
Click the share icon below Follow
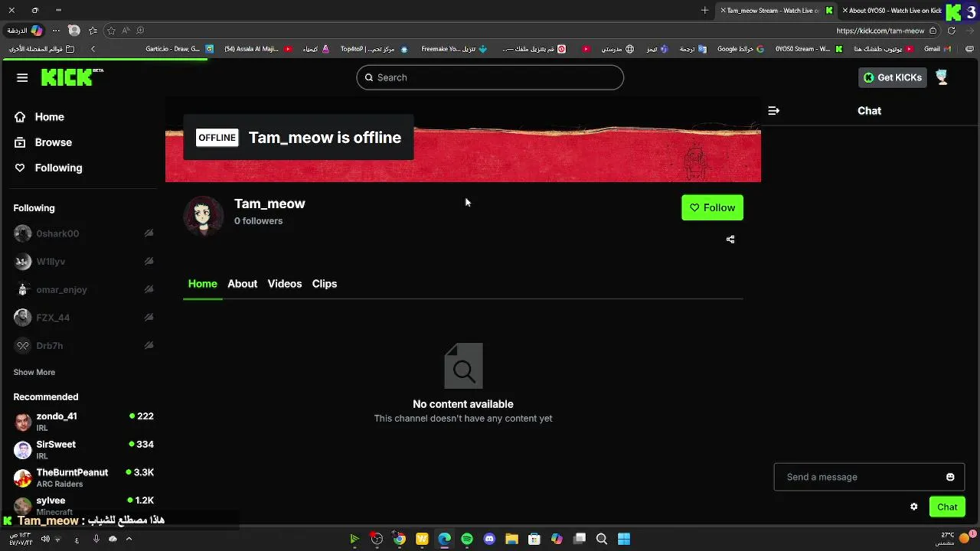(730, 240)
